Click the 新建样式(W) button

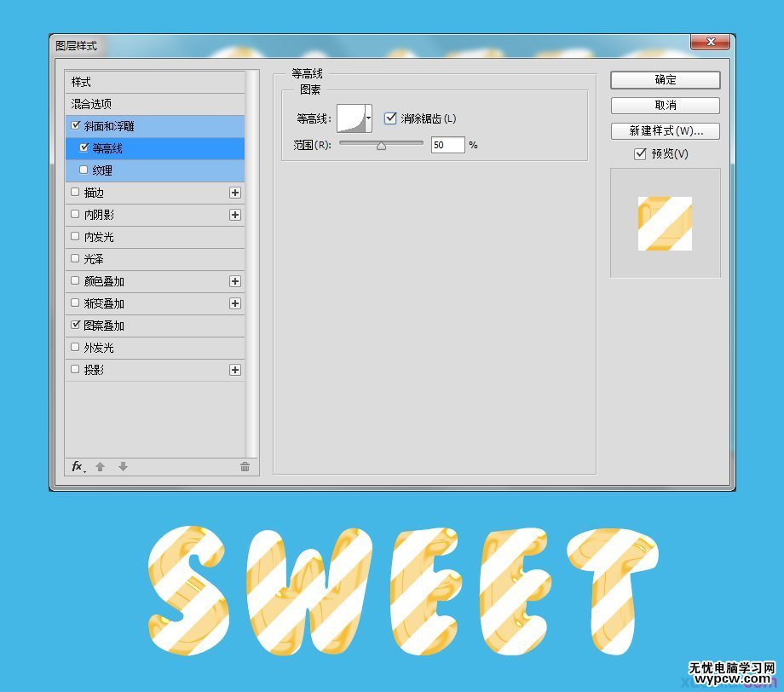[x=664, y=130]
